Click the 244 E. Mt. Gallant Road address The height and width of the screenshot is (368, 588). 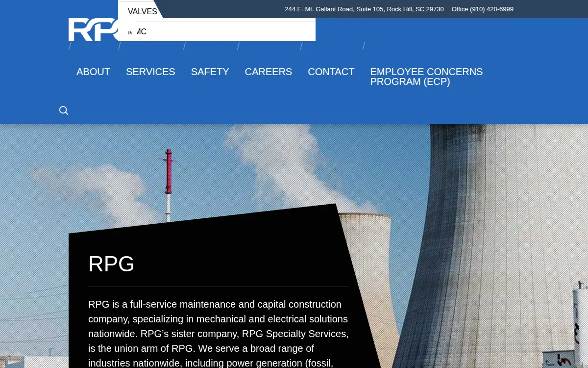(364, 9)
